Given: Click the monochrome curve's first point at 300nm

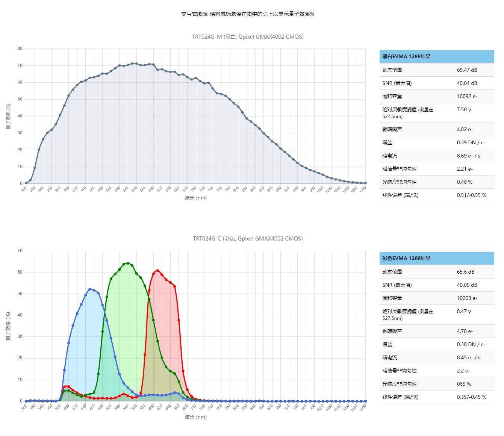Looking at the screenshot, I should click(x=26, y=183).
